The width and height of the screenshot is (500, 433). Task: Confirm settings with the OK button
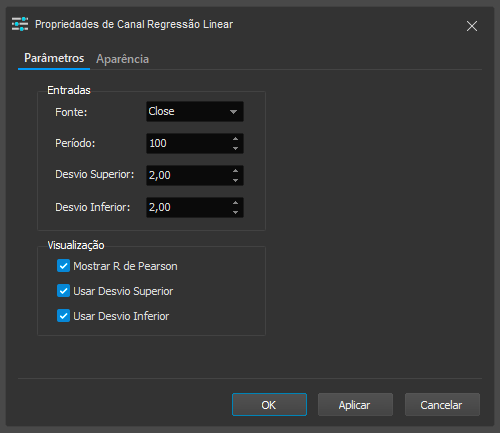(x=269, y=405)
